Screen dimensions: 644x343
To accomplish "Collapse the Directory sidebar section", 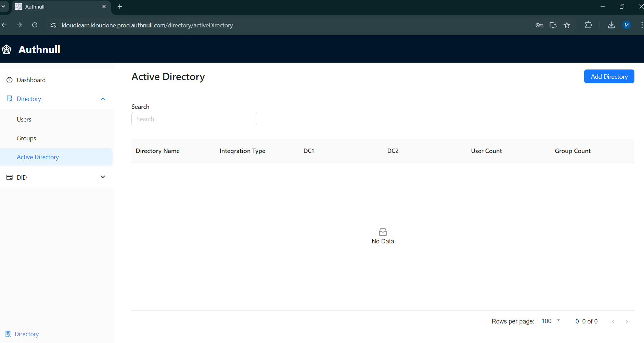I will pyautogui.click(x=103, y=99).
